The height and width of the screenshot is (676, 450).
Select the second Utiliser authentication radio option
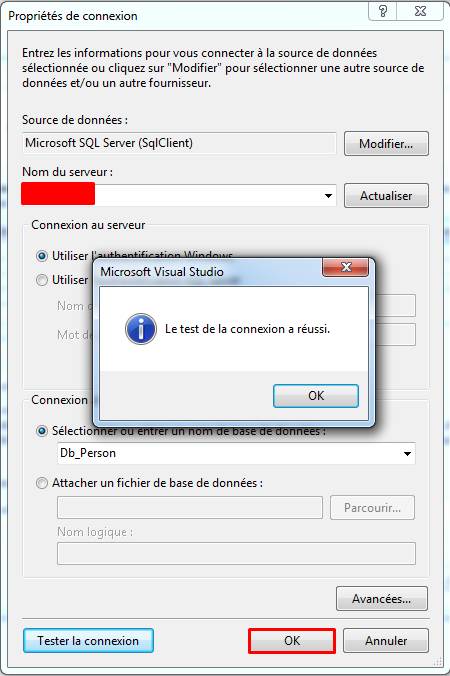[41, 280]
